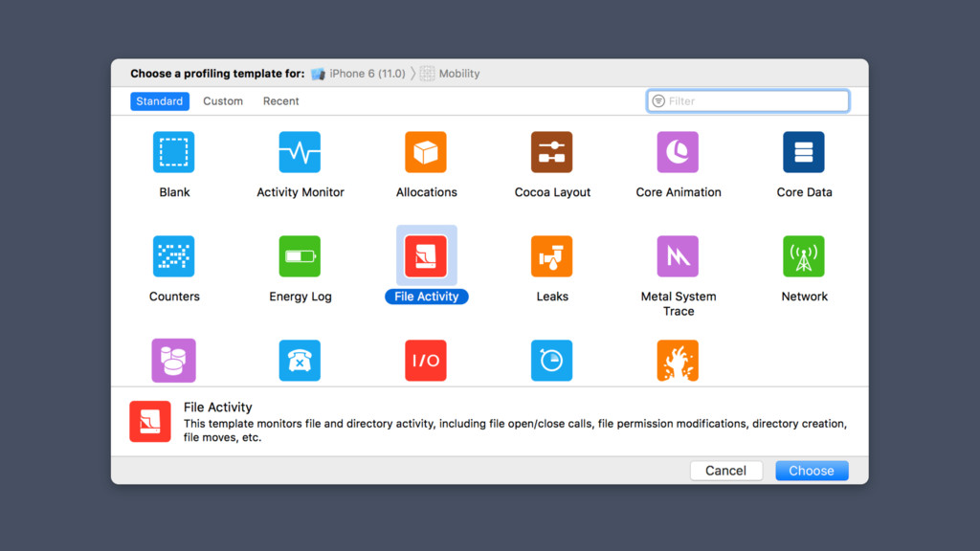Pick the Leaks template icon

click(552, 256)
